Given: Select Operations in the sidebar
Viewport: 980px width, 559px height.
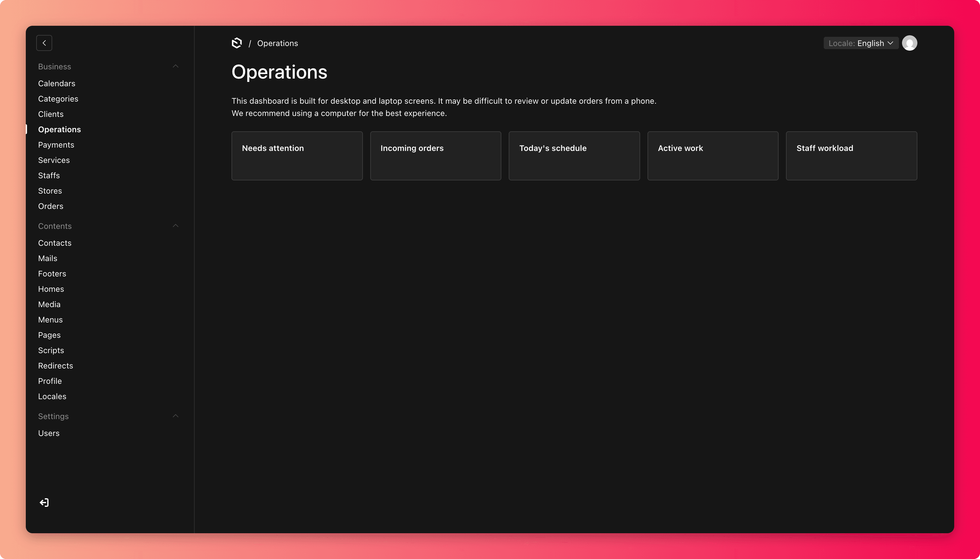Looking at the screenshot, I should pyautogui.click(x=60, y=129).
